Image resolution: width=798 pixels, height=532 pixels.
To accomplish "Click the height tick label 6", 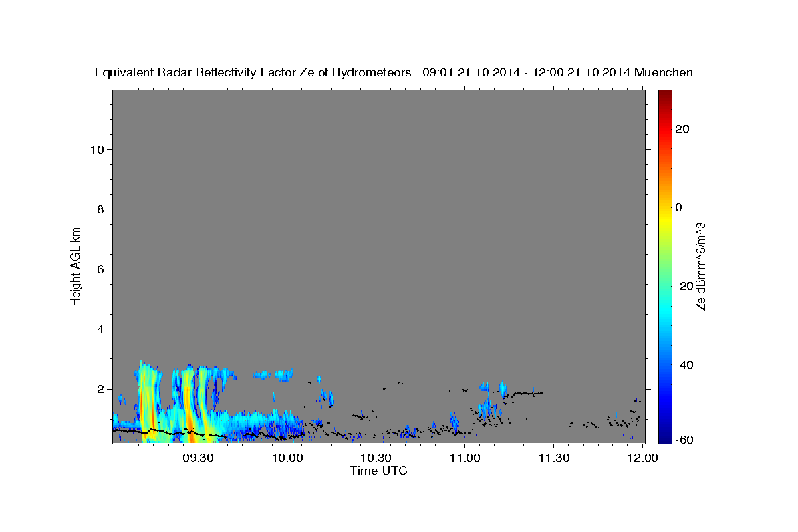I will point(99,269).
